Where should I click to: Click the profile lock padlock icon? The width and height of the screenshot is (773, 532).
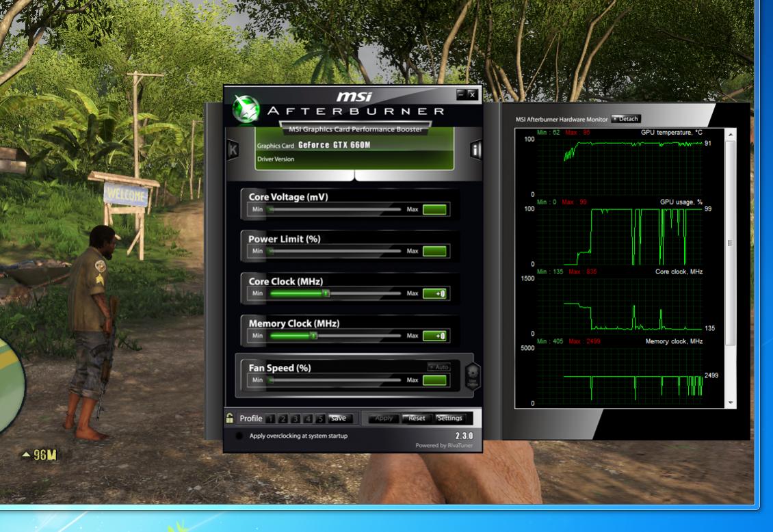tap(230, 418)
